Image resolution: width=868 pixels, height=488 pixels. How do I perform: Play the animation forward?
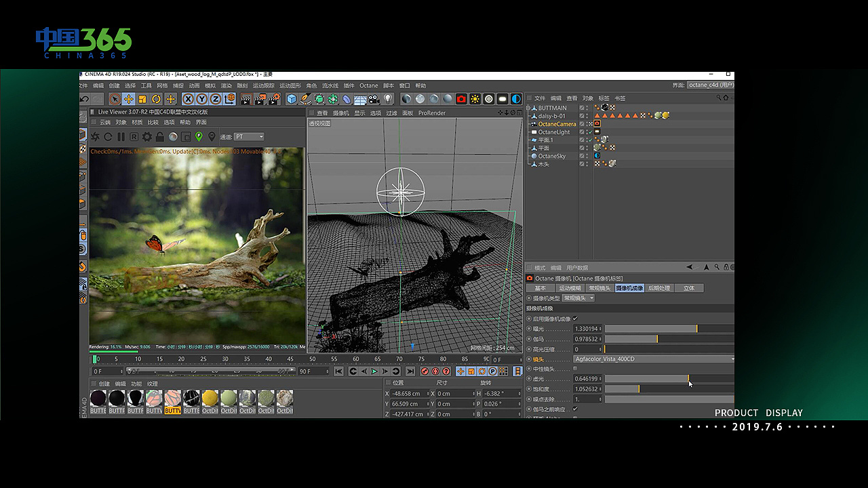pyautogui.click(x=374, y=371)
